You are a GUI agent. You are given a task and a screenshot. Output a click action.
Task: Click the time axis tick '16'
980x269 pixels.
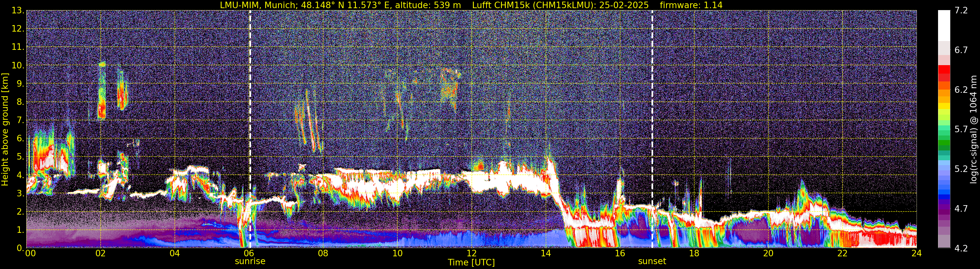pyautogui.click(x=620, y=253)
